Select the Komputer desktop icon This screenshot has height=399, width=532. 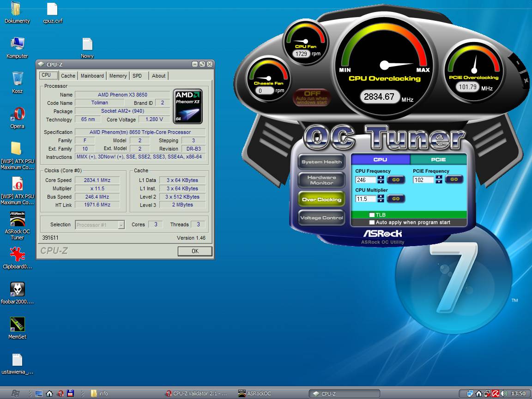[17, 44]
